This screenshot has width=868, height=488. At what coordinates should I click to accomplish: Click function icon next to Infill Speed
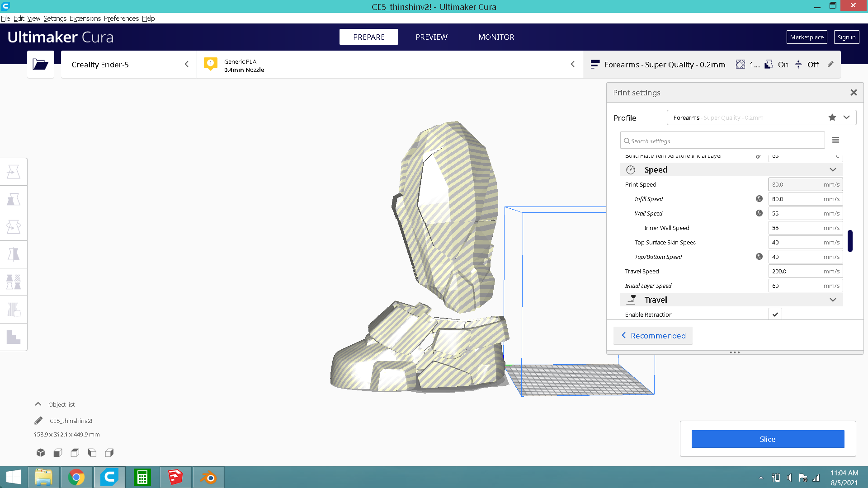coord(759,199)
